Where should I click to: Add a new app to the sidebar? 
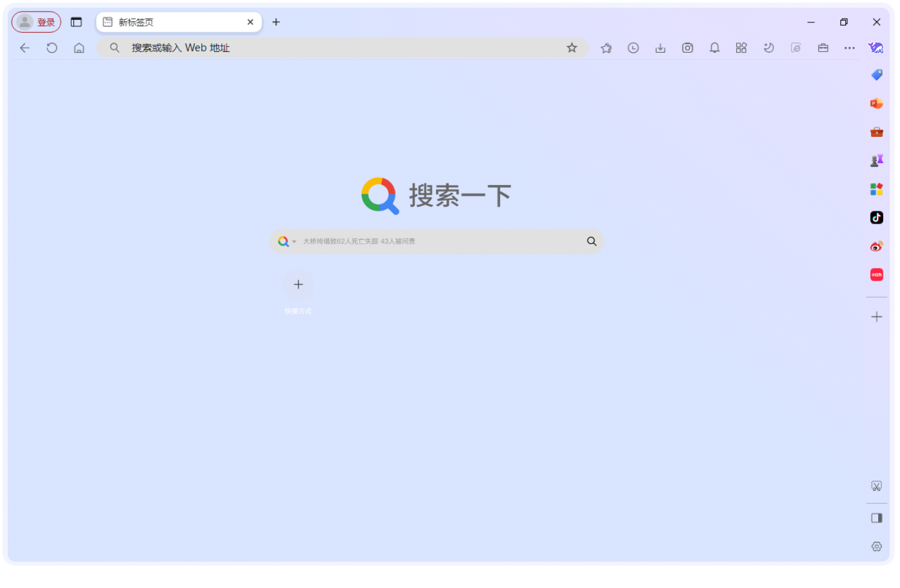pyautogui.click(x=877, y=317)
